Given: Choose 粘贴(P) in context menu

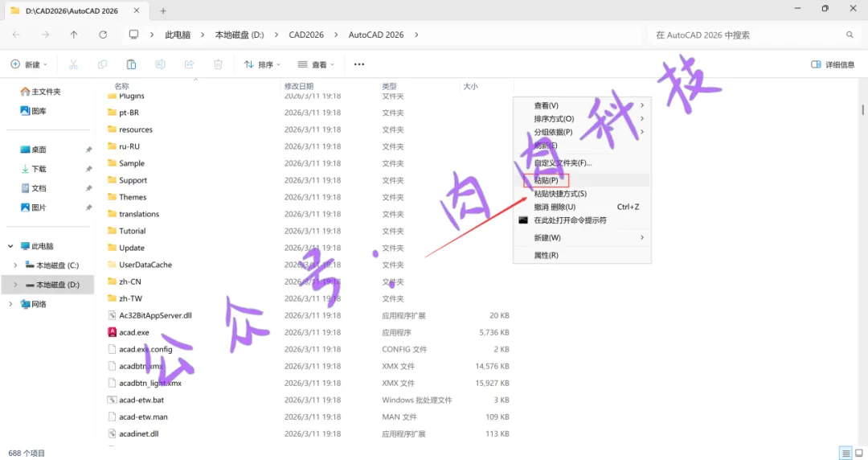Looking at the screenshot, I should coord(583,180).
